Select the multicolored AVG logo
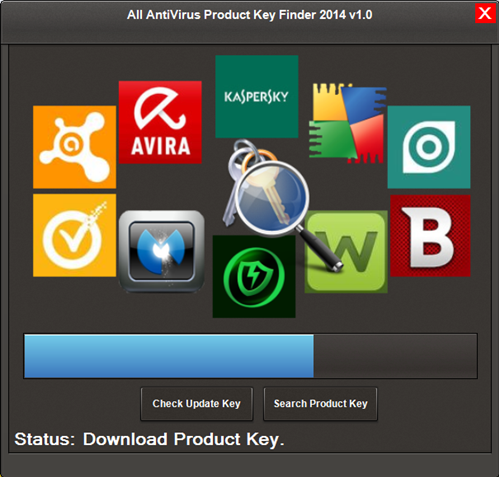Image resolution: width=499 pixels, height=477 pixels. pyautogui.click(x=348, y=123)
